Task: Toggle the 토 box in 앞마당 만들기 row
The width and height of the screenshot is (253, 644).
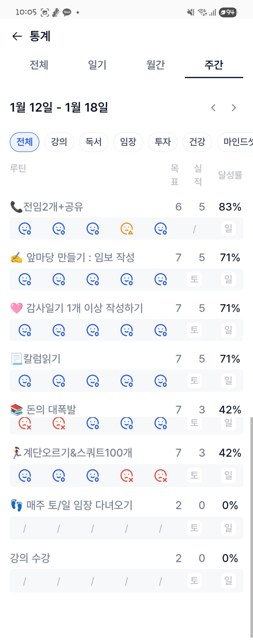Action: click(x=195, y=279)
